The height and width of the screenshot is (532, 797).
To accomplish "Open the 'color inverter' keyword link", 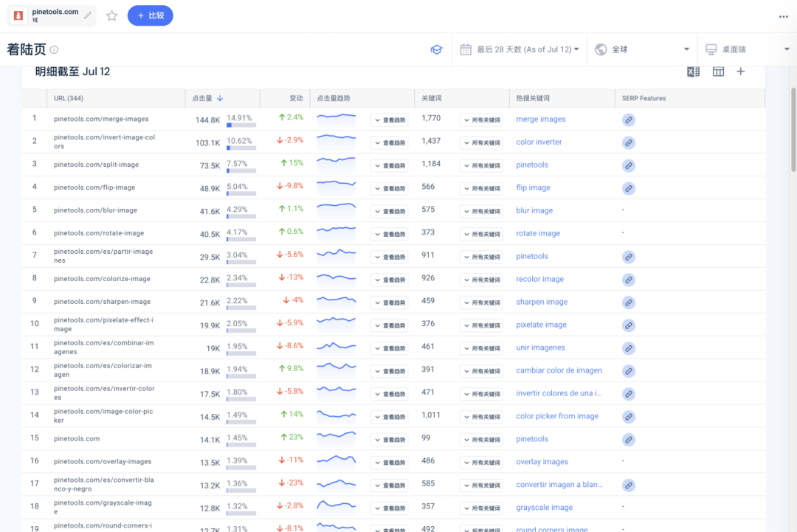I will click(x=539, y=142).
